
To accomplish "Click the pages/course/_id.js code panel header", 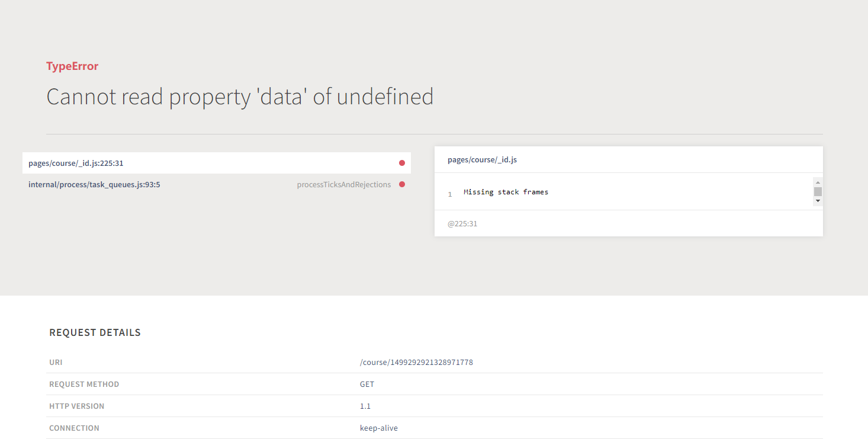I will 629,159.
